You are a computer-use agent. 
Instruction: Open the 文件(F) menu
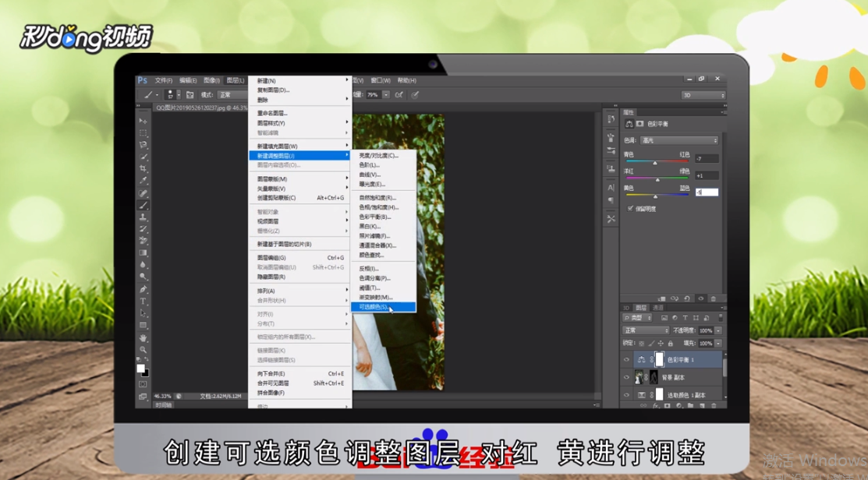tap(163, 80)
